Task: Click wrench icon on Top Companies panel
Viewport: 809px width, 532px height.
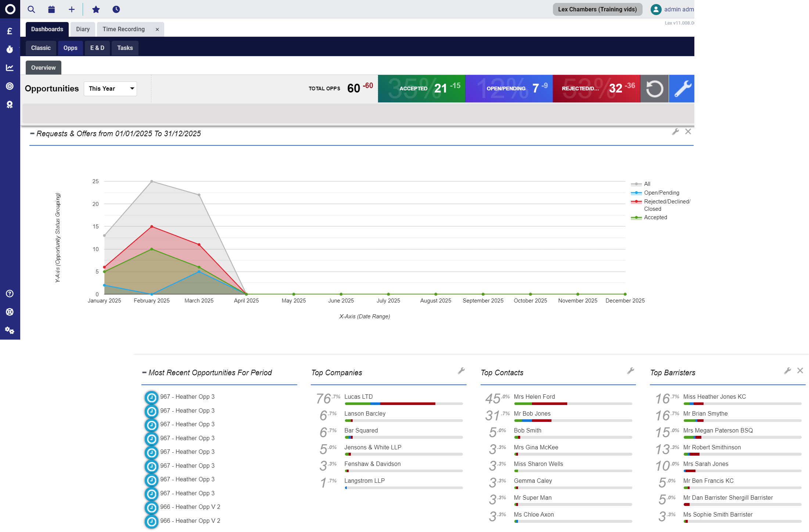Action: point(461,371)
